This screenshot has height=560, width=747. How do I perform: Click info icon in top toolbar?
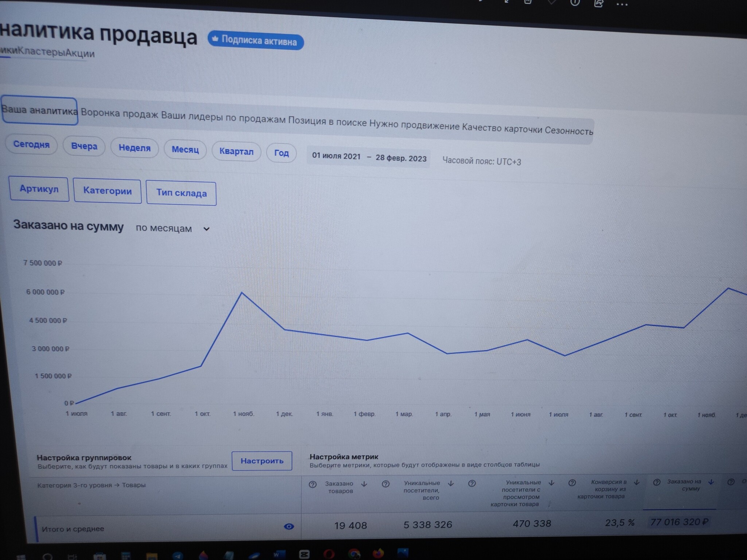(575, 3)
